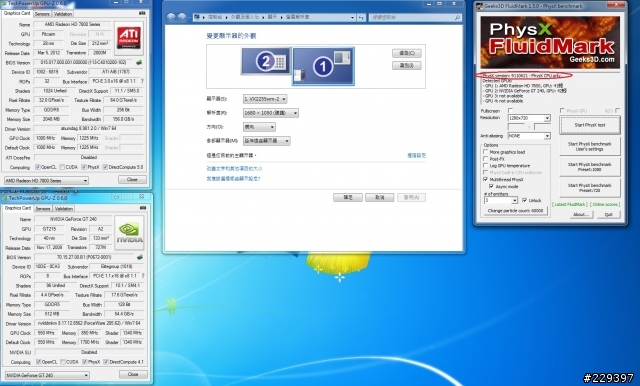Enable Post-FX option in FluidMark

(x=486, y=159)
